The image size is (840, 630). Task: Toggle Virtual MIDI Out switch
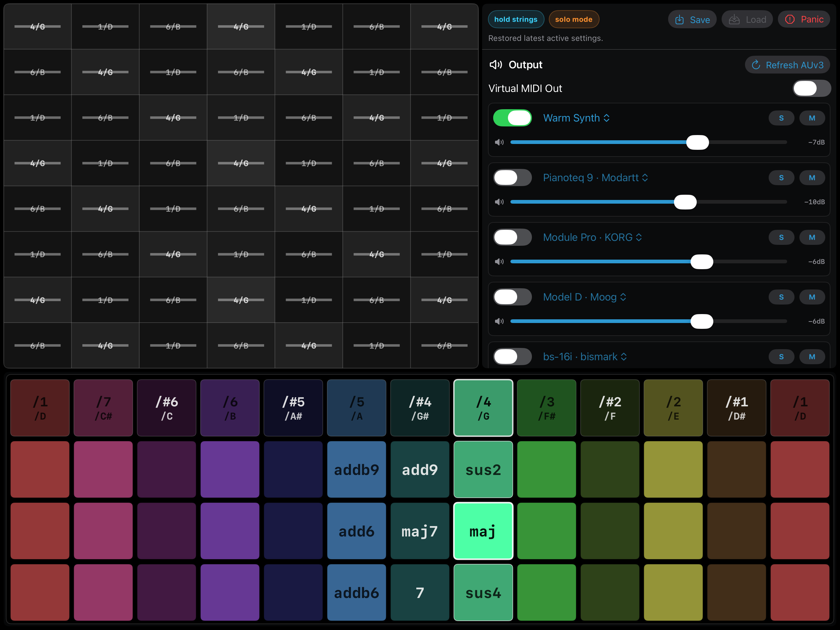pyautogui.click(x=811, y=89)
